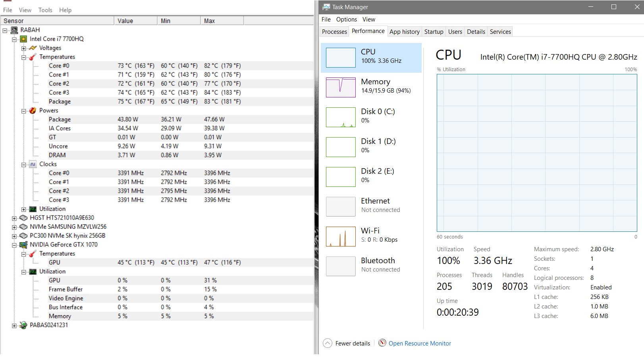Click the Resource Monitor icon
This screenshot has height=361, width=644.
(382, 343)
